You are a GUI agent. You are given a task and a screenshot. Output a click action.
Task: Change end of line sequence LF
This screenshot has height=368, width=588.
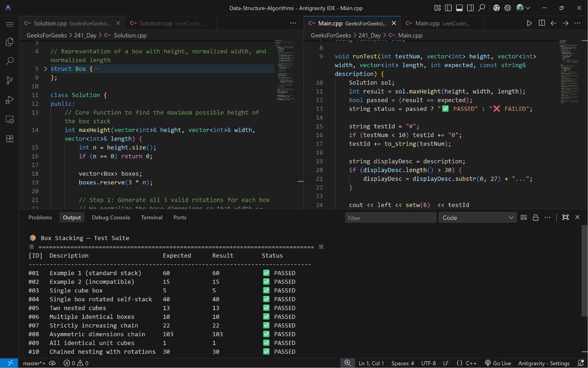(x=446, y=363)
